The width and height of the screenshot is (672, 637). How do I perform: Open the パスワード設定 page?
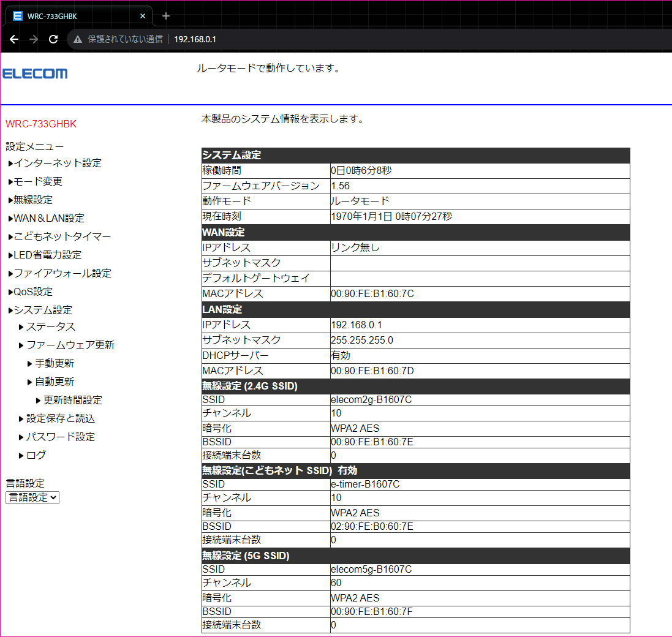pyautogui.click(x=60, y=437)
